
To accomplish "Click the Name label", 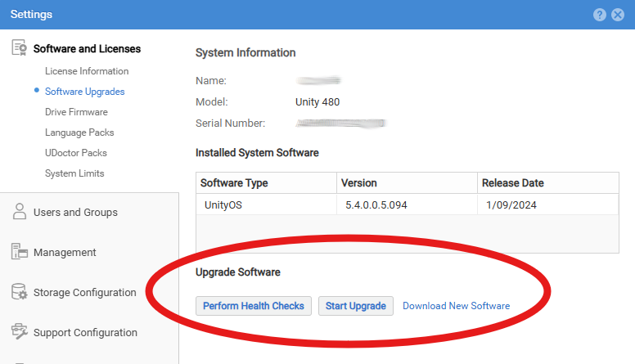I will [211, 81].
